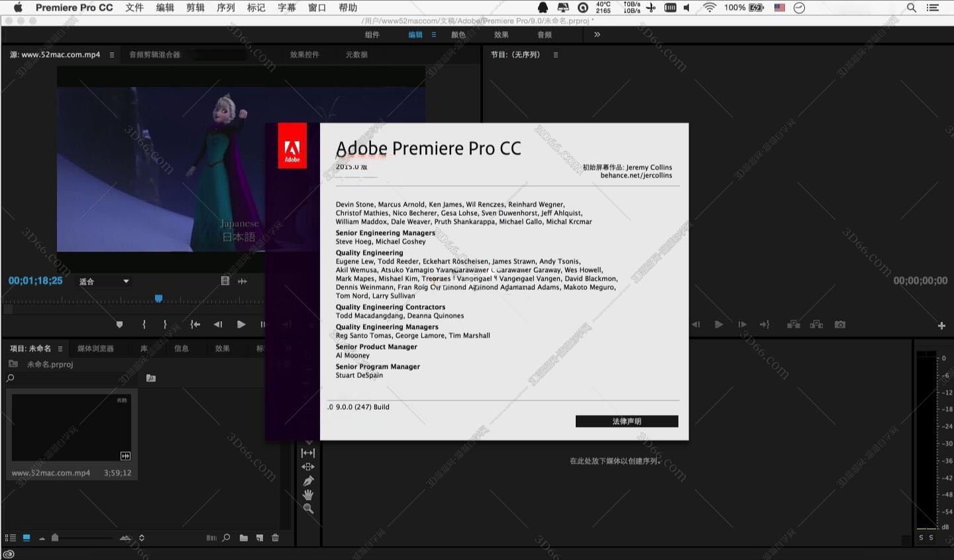Screen dimensions: 954x560
Task: Select the Zoom tool
Action: coord(308,509)
